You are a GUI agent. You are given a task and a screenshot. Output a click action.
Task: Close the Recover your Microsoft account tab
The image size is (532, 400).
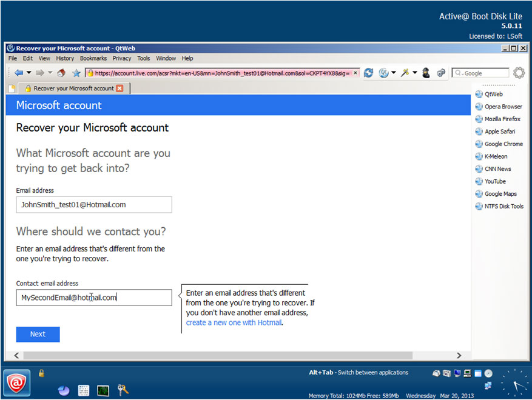coord(120,88)
